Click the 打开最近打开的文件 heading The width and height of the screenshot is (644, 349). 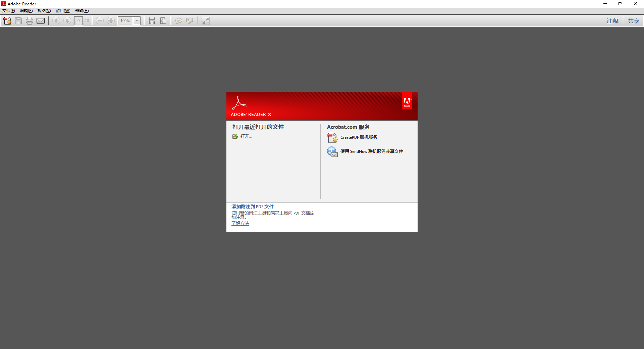pyautogui.click(x=258, y=127)
